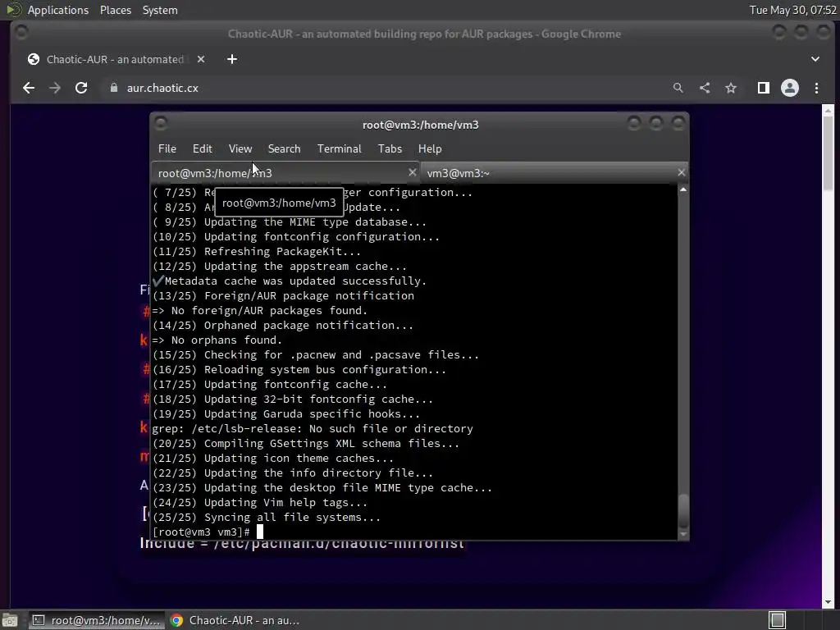840x630 pixels.
Task: Reload the aur.chaotic.cx page
Action: click(81, 88)
